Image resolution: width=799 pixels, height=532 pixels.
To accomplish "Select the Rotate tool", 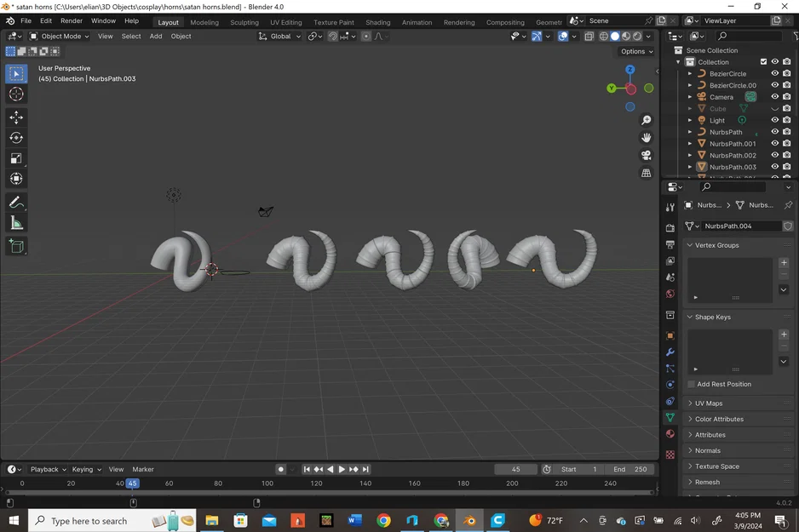I will (x=16, y=138).
